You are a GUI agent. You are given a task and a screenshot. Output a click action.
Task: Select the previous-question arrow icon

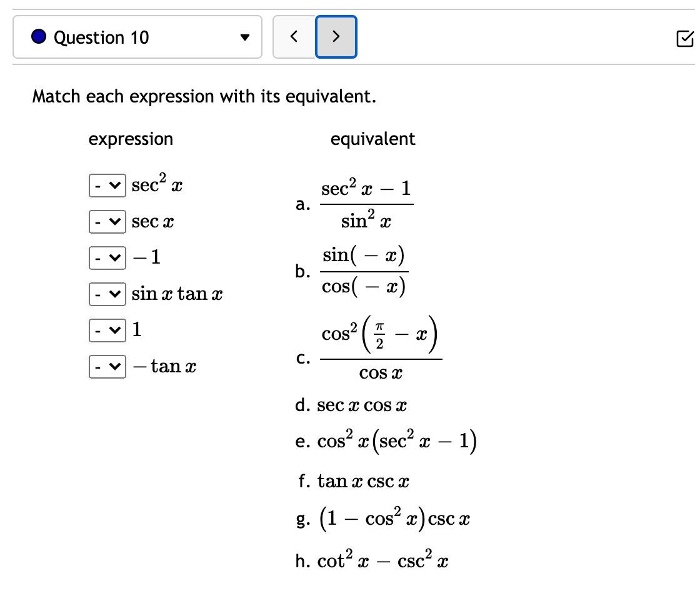[294, 37]
